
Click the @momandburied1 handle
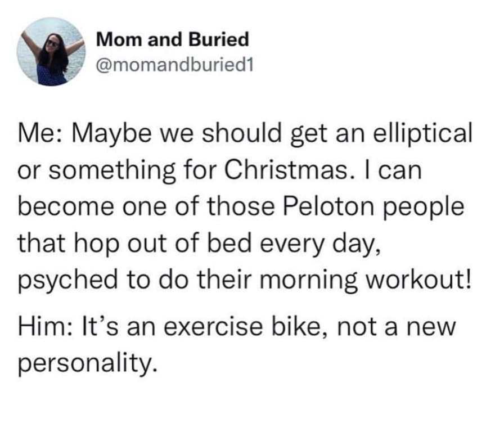tap(175, 65)
